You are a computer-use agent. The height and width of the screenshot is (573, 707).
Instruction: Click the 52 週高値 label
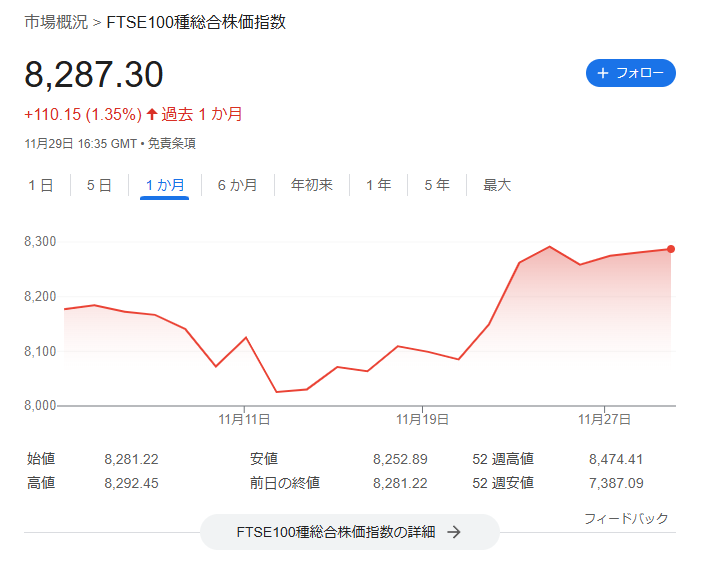(x=503, y=459)
